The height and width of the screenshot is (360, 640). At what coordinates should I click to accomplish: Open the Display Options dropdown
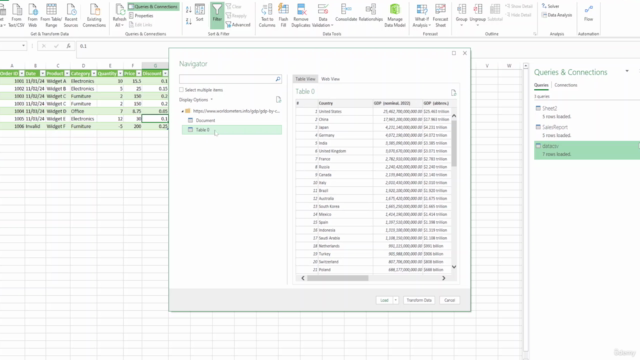click(x=196, y=100)
